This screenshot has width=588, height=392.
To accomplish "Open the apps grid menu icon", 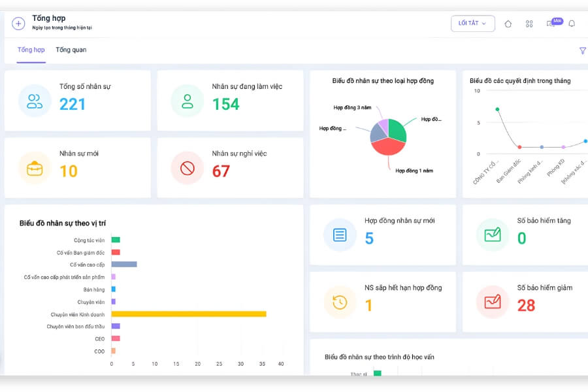I will click(529, 24).
